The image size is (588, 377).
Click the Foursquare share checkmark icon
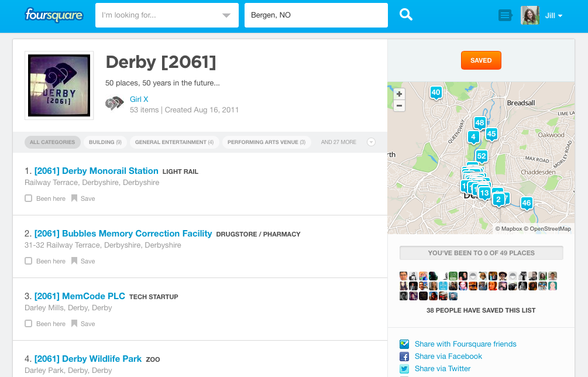[404, 344]
